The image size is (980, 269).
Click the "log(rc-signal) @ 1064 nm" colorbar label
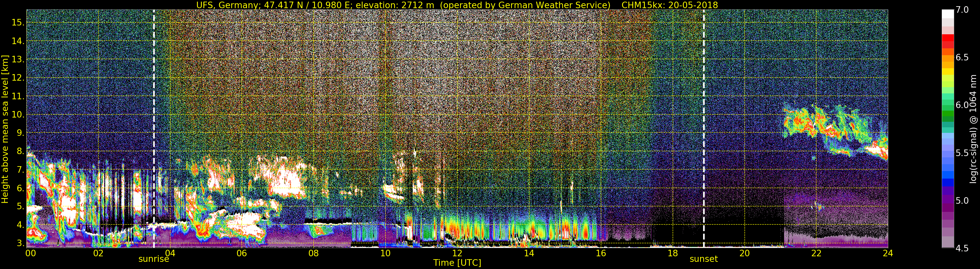973,129
